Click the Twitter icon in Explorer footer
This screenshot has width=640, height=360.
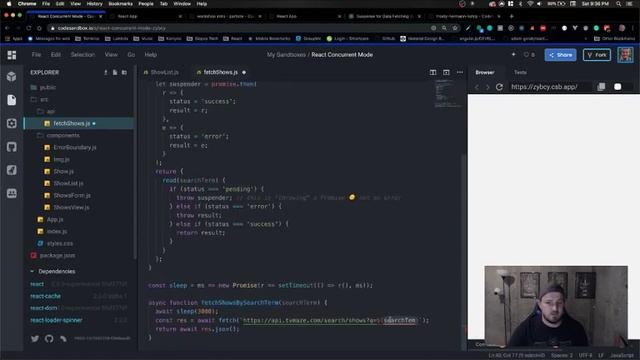(35, 338)
